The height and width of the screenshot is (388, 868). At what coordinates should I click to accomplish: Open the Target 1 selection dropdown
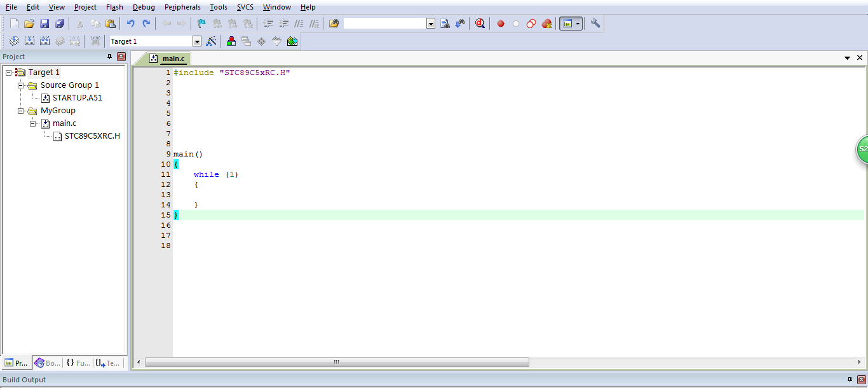coord(197,41)
